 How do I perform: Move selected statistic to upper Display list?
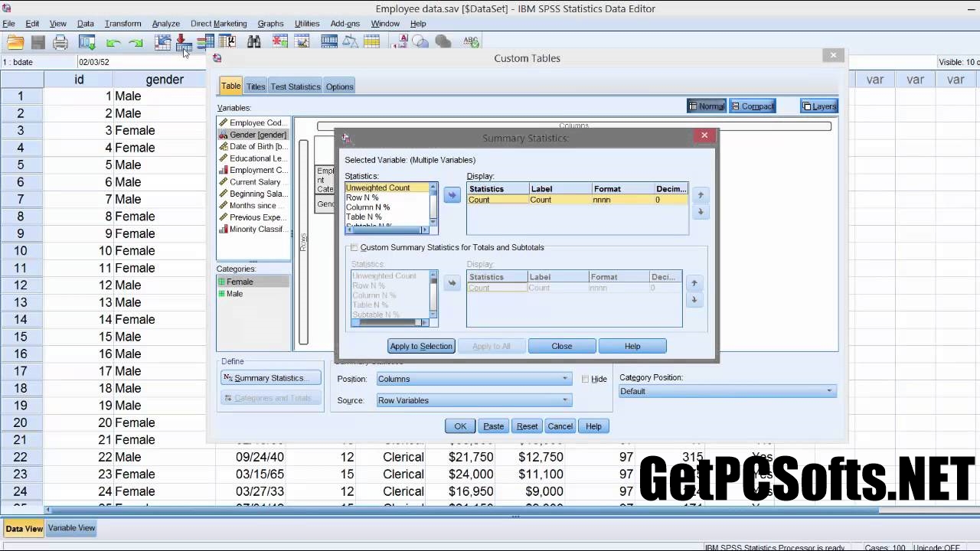(452, 195)
